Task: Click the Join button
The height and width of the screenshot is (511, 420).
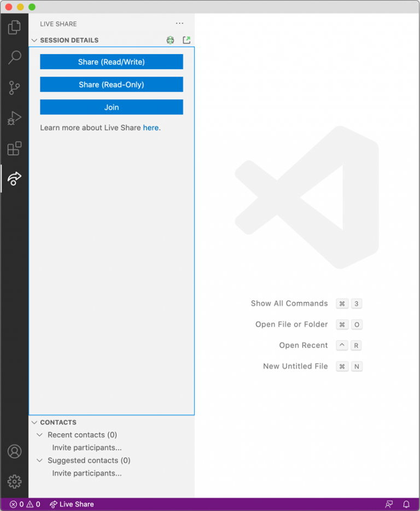Action: click(112, 107)
